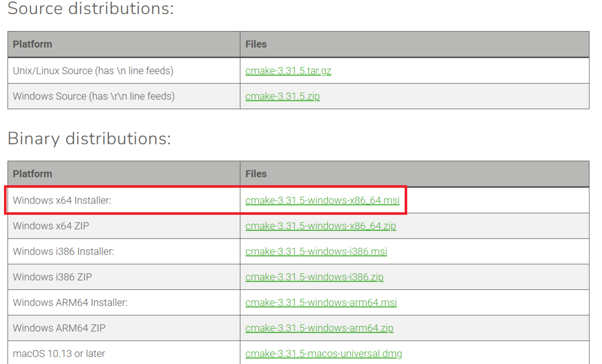Select the 'Source distributions:' heading
The image size is (602, 364).
[91, 8]
